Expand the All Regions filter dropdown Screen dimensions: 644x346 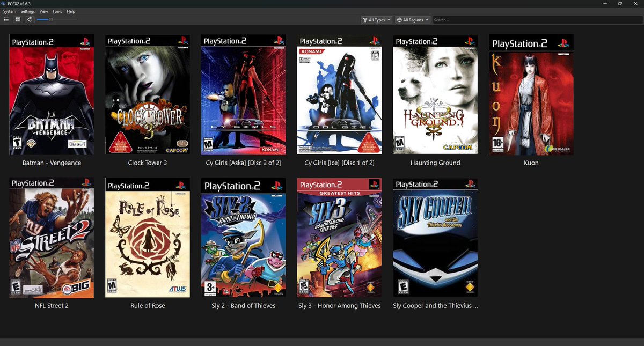point(413,20)
